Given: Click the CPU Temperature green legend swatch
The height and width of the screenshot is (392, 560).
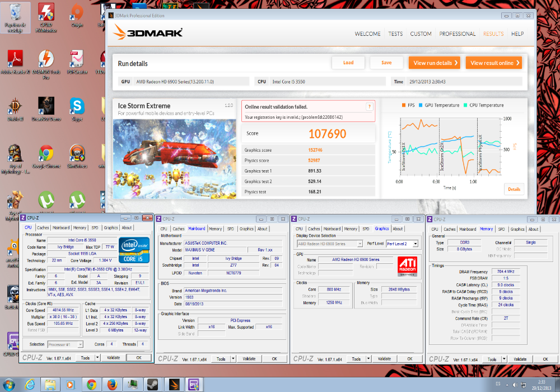Looking at the screenshot, I should coord(465,105).
